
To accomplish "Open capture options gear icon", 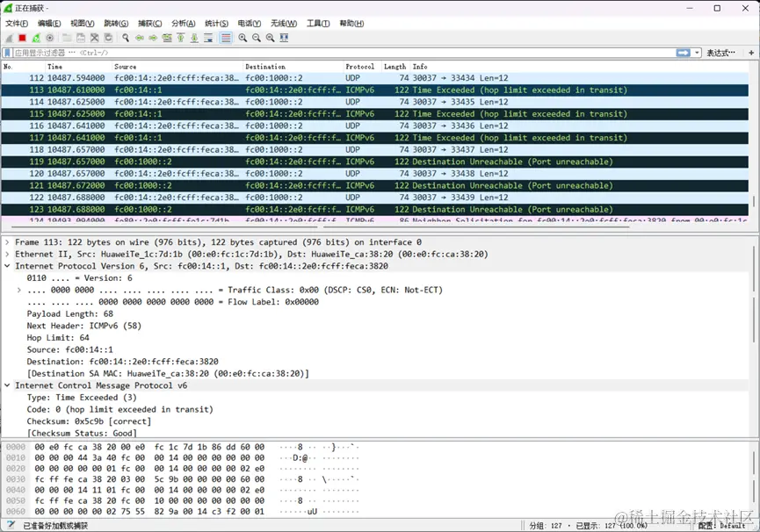I will coord(49,38).
